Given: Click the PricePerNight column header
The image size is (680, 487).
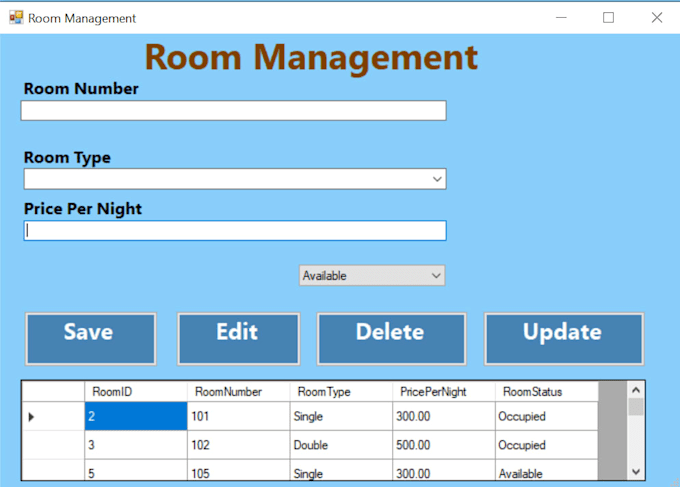Looking at the screenshot, I should click(444, 392).
